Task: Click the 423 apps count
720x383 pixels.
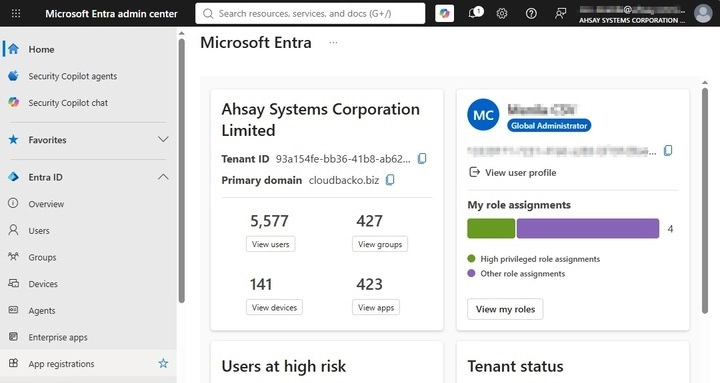Action: [369, 284]
